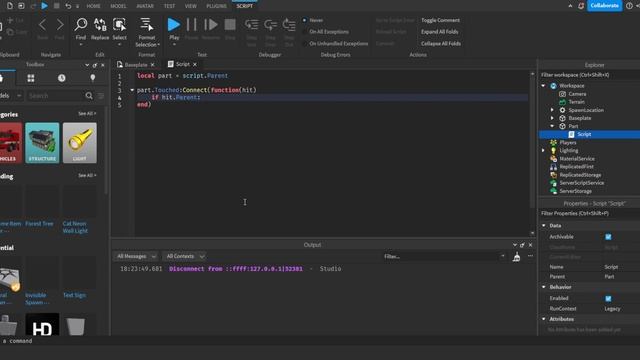Click Toggle Comment action
Screen dimensions: 640x360
point(440,20)
